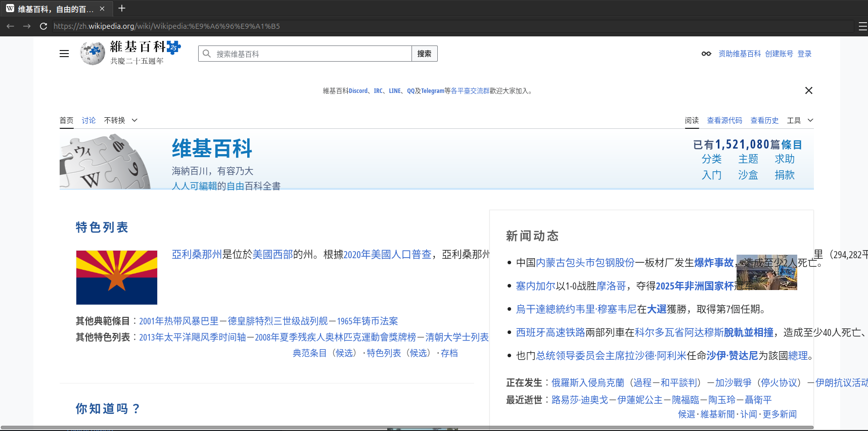This screenshot has width=868, height=431.
Task: Open a new browser tab with plus icon
Action: click(x=121, y=9)
